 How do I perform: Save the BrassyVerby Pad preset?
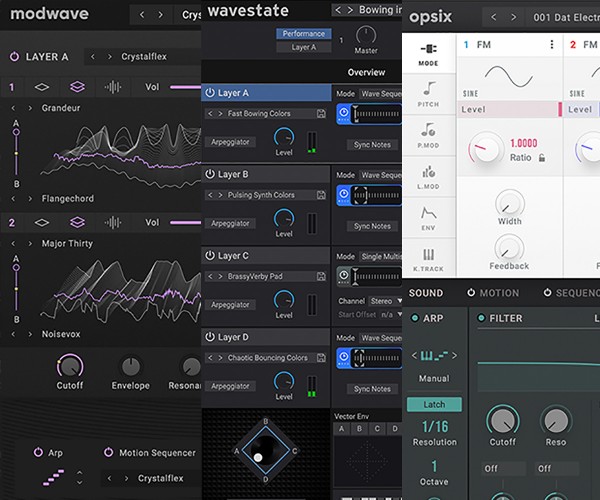pyautogui.click(x=321, y=276)
